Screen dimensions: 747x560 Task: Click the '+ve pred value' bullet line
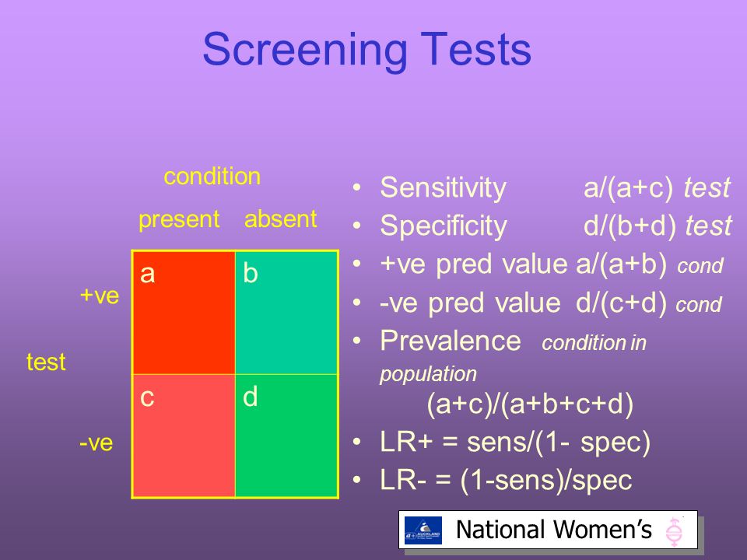(552, 264)
